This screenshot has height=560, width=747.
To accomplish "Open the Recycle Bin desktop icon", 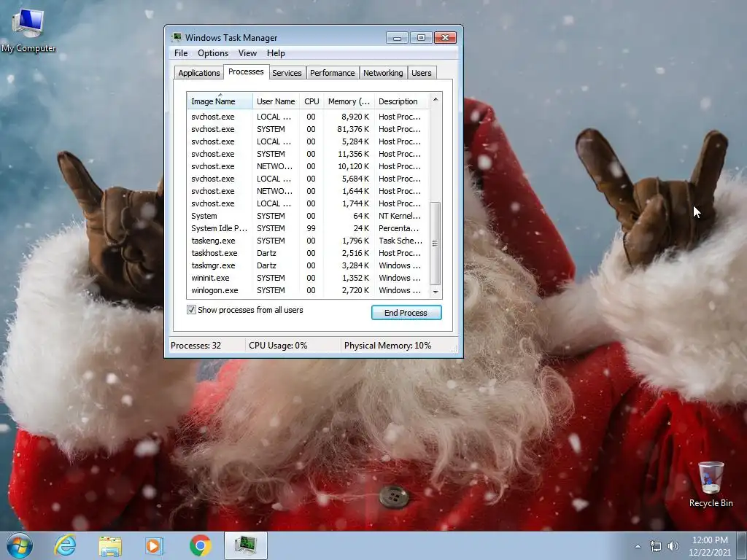I will [x=711, y=484].
